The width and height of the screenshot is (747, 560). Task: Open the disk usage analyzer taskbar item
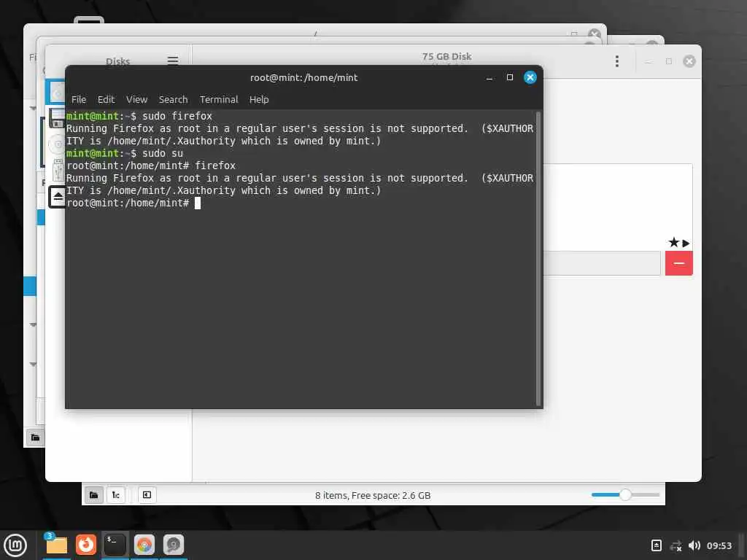(144, 545)
